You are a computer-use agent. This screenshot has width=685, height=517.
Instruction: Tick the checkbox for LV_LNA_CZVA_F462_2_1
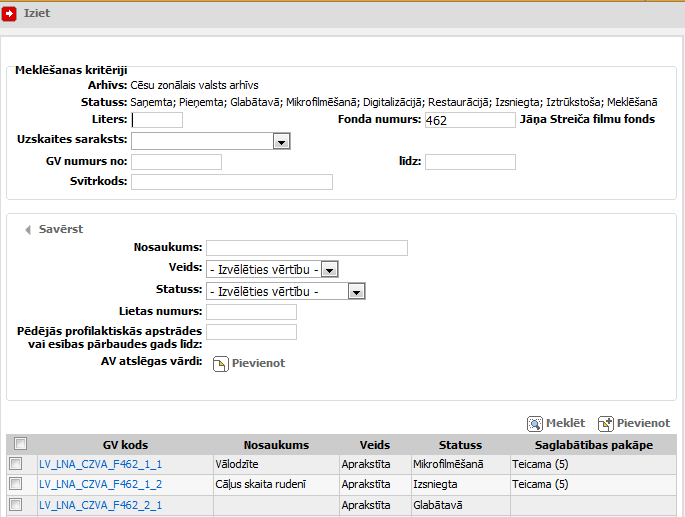(x=15, y=505)
